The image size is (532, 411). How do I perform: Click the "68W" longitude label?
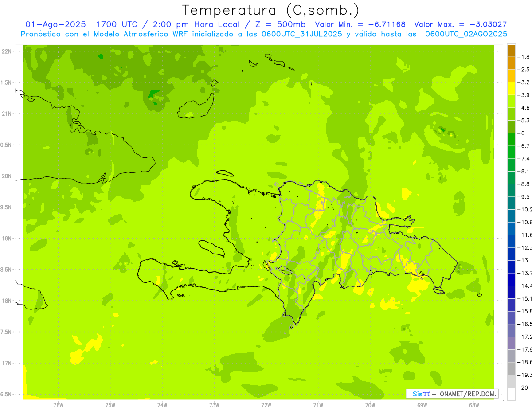pyautogui.click(x=474, y=405)
